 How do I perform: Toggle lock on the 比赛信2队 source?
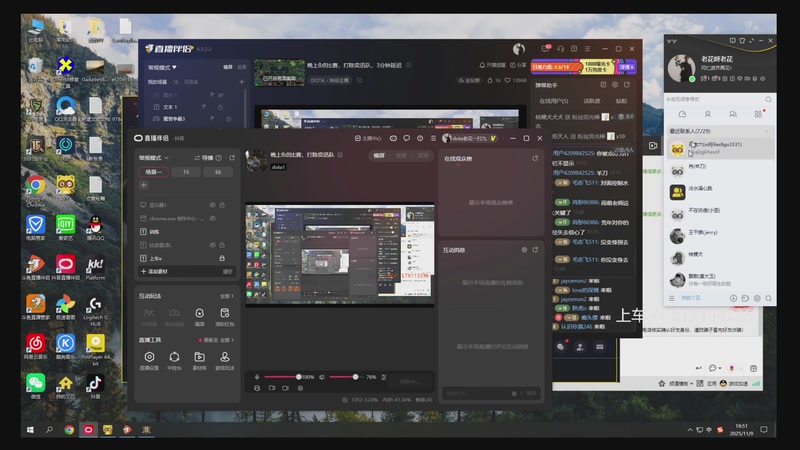coord(222,245)
